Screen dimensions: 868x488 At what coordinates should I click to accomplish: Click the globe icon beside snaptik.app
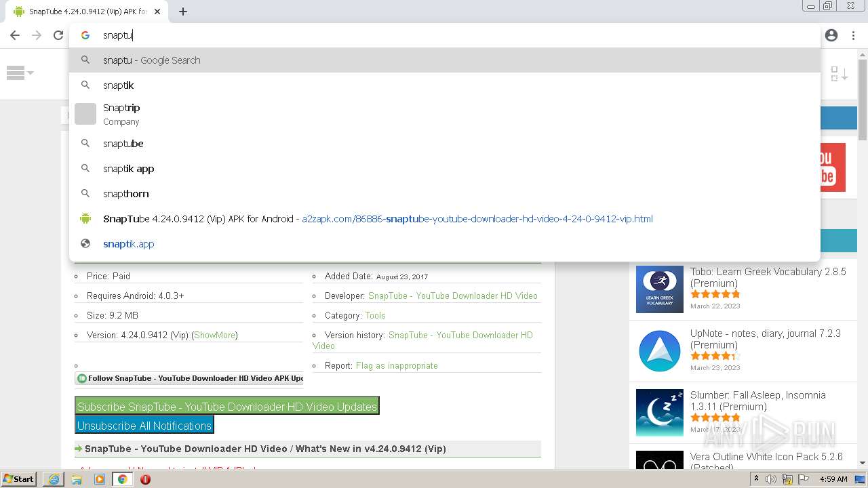point(85,244)
